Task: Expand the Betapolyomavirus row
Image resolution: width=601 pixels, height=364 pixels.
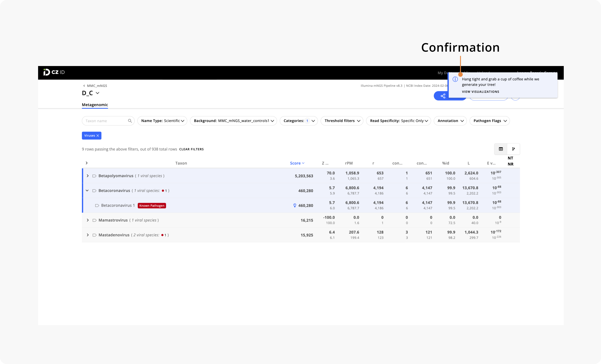Action: click(x=88, y=176)
